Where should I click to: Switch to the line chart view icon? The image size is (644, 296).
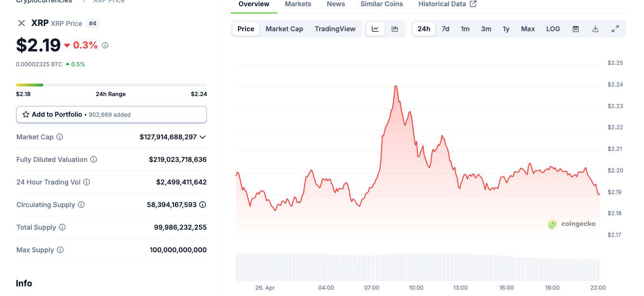pos(375,29)
